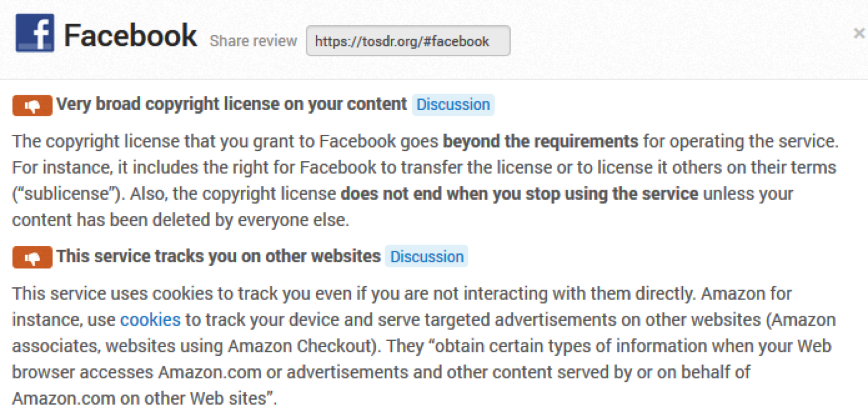
Task: Open Discussion for copyright license point
Action: click(453, 105)
